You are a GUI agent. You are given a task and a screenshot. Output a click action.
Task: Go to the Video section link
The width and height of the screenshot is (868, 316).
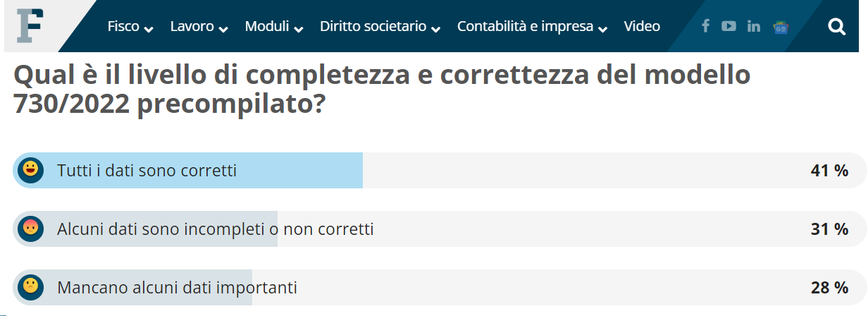(x=642, y=27)
